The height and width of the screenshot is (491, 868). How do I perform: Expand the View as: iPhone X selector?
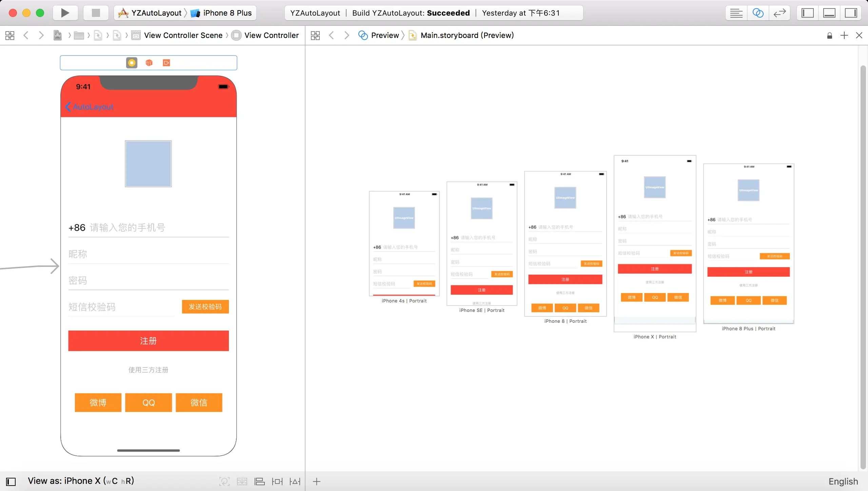click(x=81, y=481)
